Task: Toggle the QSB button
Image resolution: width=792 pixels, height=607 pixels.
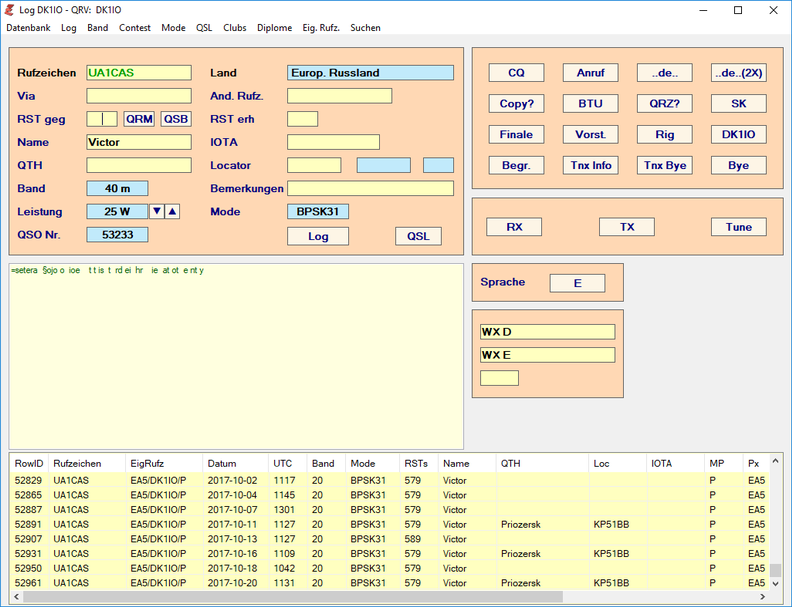Action: tap(176, 119)
